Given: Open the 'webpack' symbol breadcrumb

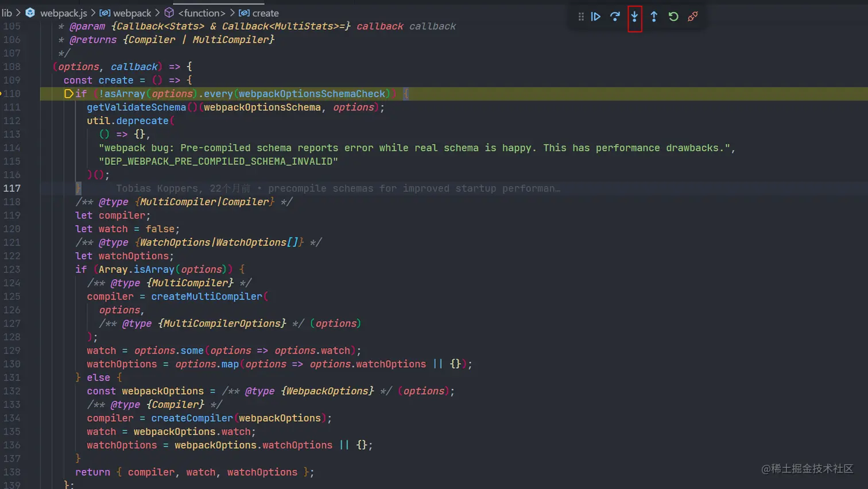Looking at the screenshot, I should 126,13.
